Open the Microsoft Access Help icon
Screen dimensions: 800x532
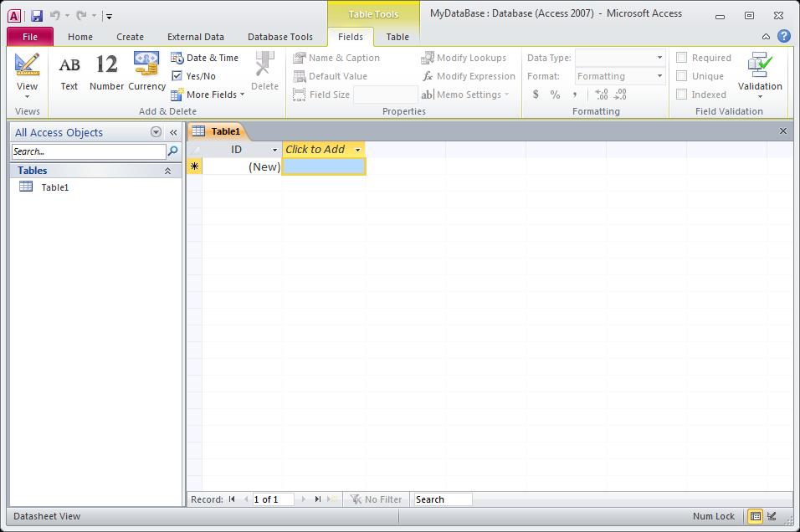click(783, 36)
